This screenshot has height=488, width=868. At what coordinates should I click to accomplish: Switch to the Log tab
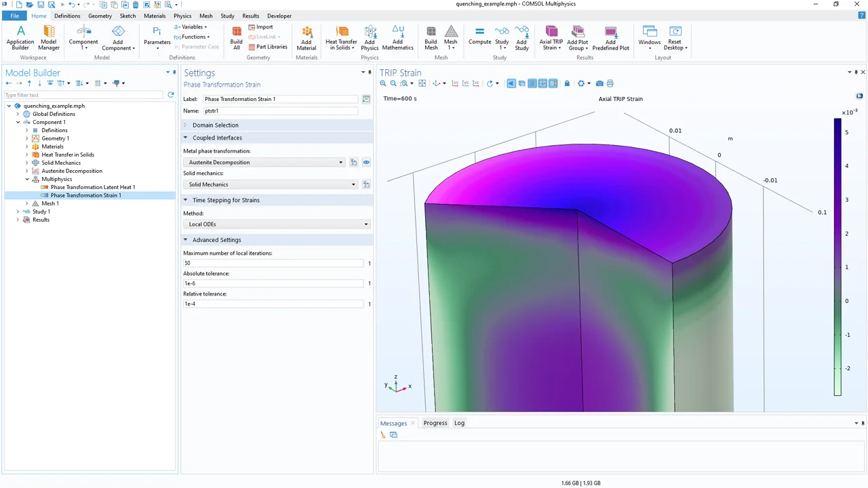pyautogui.click(x=459, y=423)
